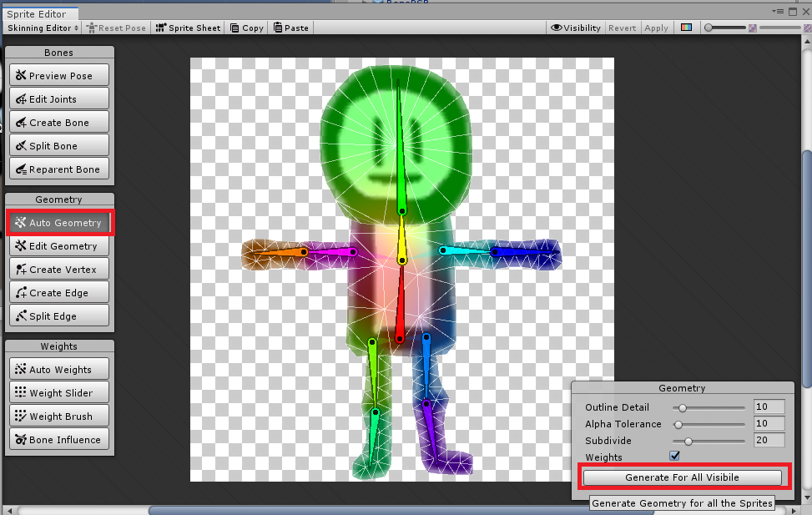The width and height of the screenshot is (812, 515).
Task: Select the magenta upper arm bone
Action: point(330,252)
